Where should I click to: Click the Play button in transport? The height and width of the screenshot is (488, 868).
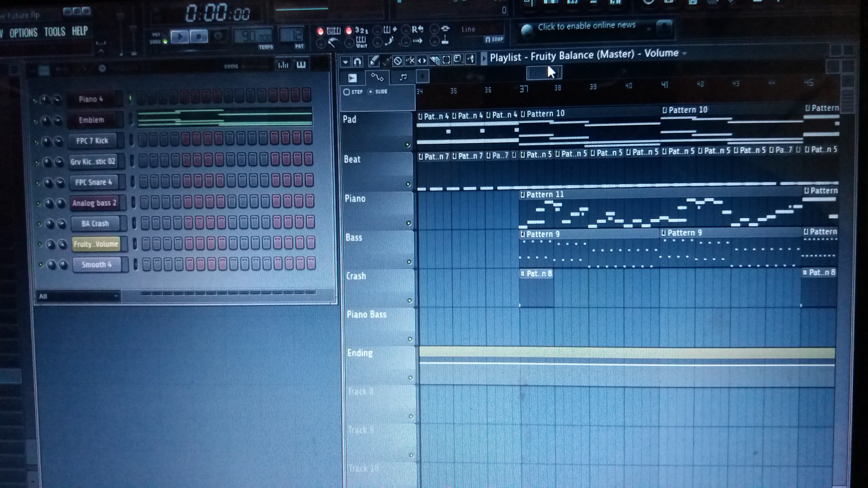[180, 37]
